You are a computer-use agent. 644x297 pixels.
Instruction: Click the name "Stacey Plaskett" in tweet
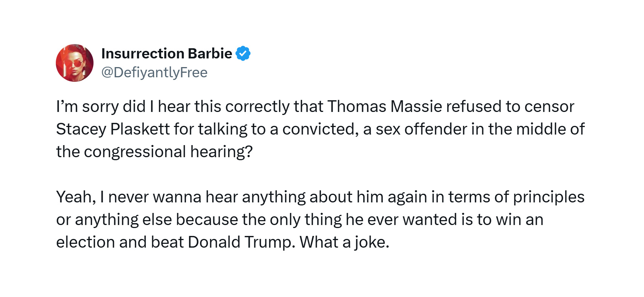pyautogui.click(x=113, y=129)
